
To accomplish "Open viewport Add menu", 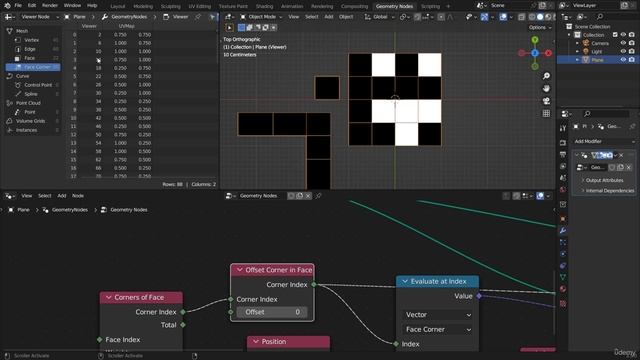I will [329, 17].
